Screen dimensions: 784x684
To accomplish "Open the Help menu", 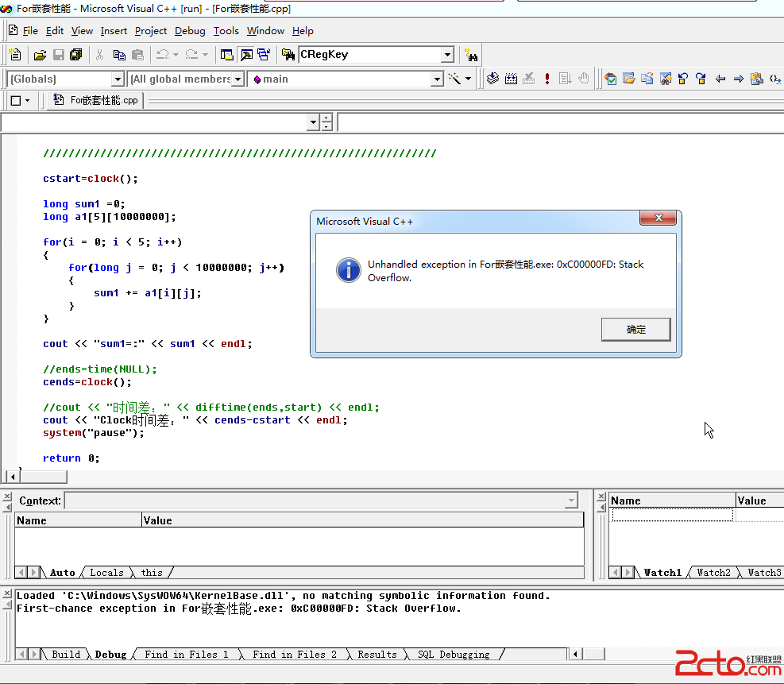I will tap(303, 31).
